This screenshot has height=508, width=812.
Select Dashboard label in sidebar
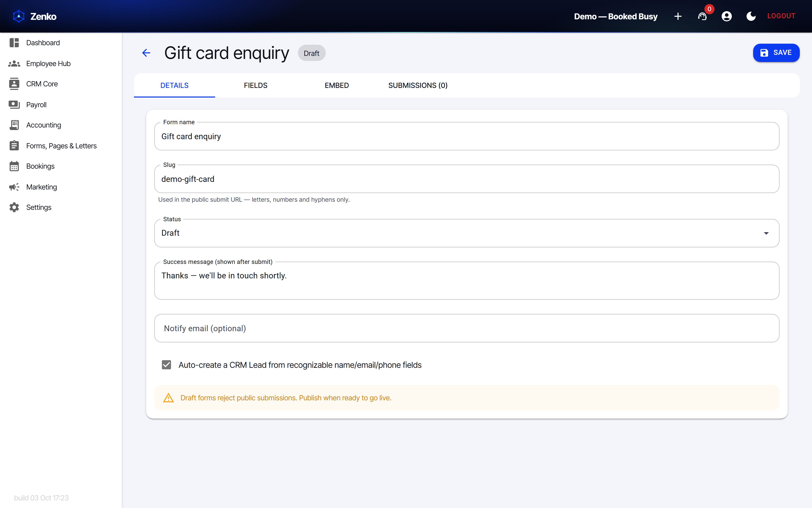point(43,43)
